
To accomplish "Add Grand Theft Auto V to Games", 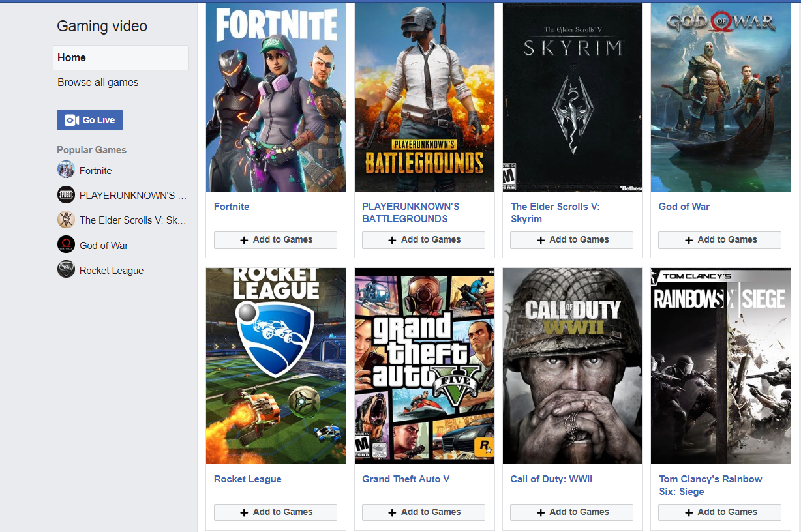I will (x=423, y=512).
